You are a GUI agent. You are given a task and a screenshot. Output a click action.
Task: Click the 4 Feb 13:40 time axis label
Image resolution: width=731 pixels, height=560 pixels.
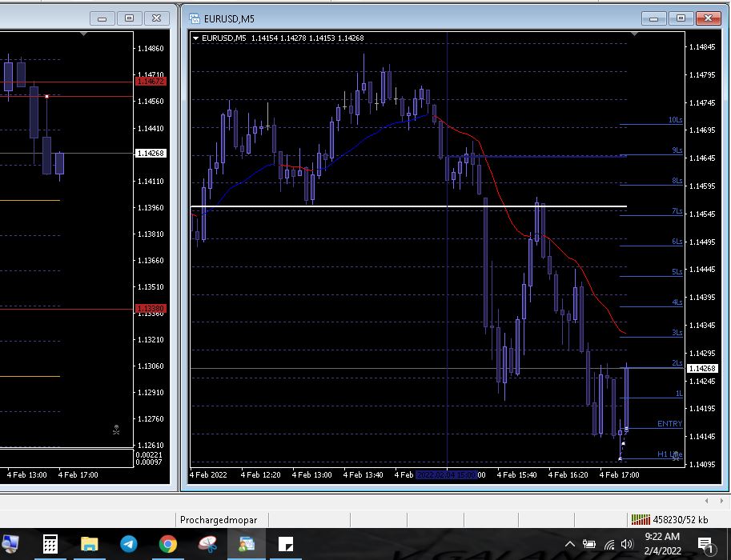(x=363, y=474)
